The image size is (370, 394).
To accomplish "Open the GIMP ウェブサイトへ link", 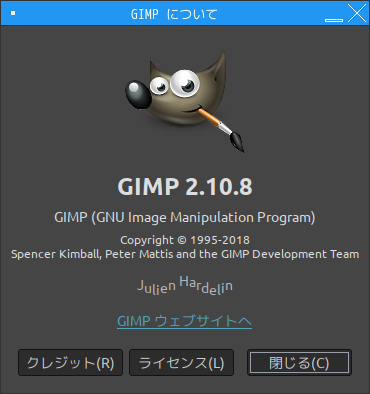I will 184,321.
